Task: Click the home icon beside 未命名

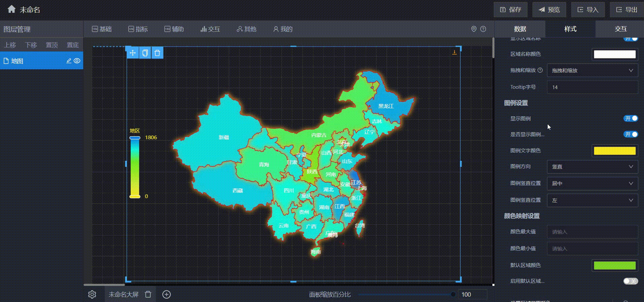Action: 11,9
